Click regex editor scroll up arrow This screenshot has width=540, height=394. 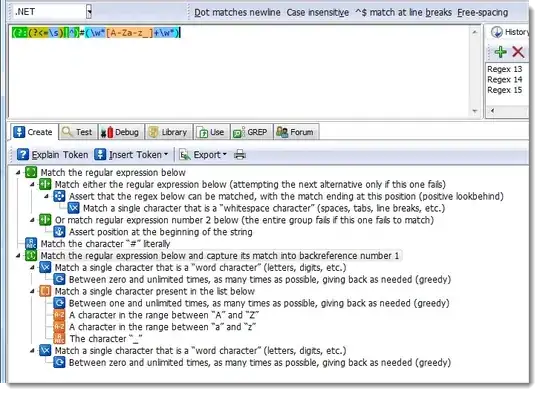click(x=475, y=32)
